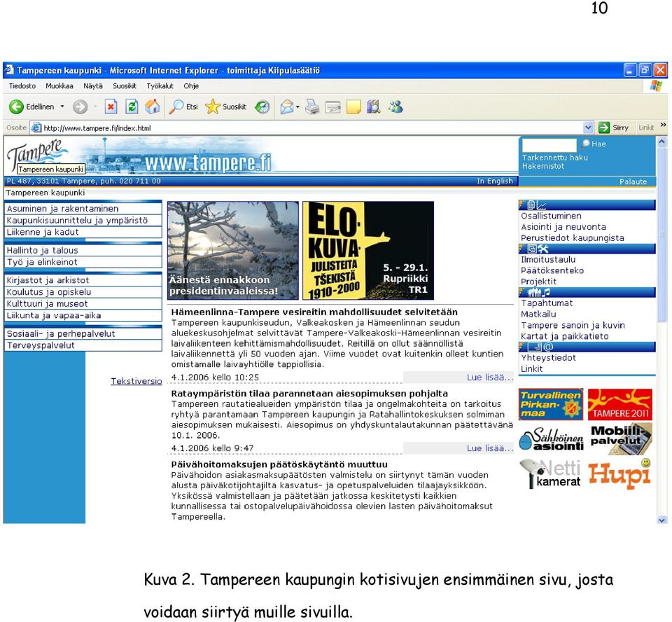The height and width of the screenshot is (622, 672).
Task: Open Kulttuuri ja museot section
Action: 83,303
